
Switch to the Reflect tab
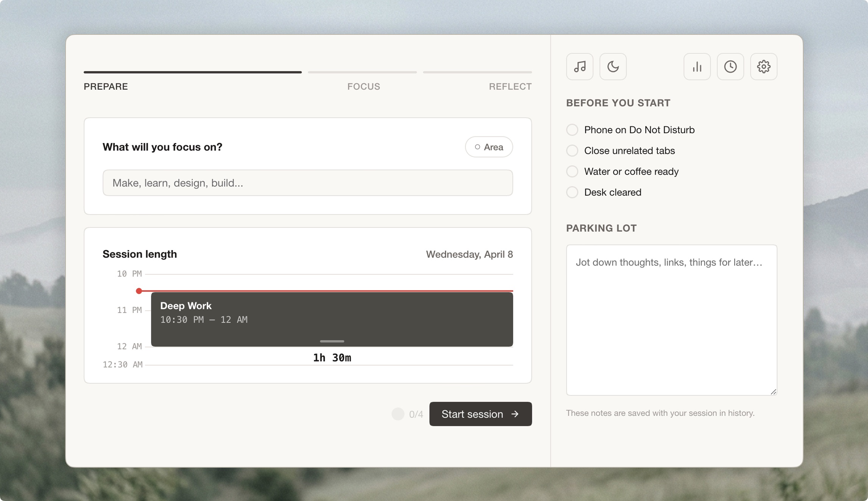pyautogui.click(x=510, y=86)
